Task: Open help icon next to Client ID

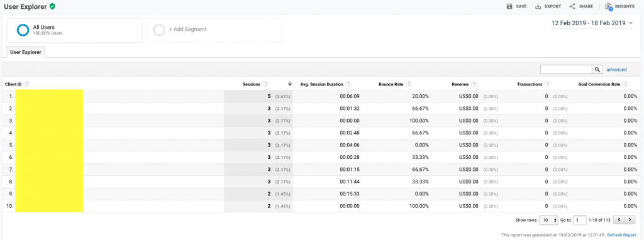Action: 26,84
